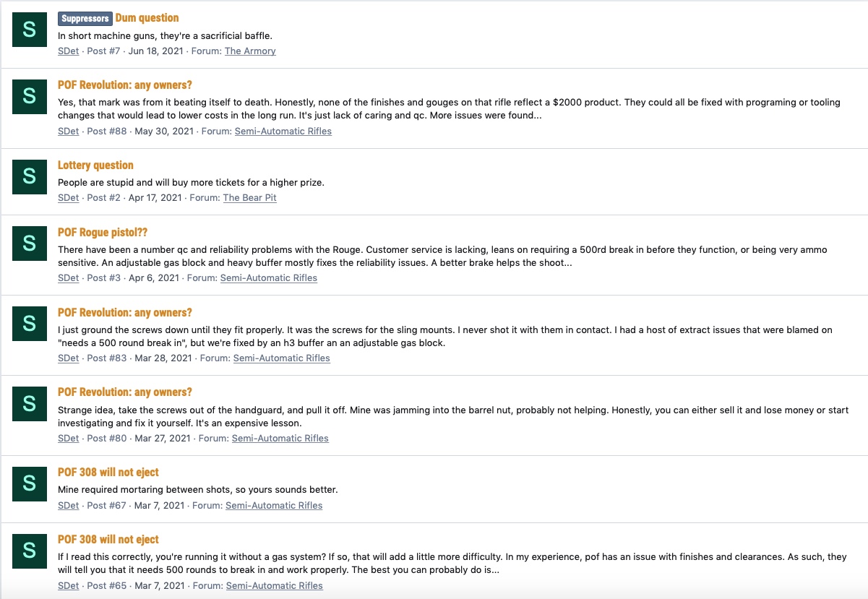Click SDet avatar beside Post #88 result

30,96
